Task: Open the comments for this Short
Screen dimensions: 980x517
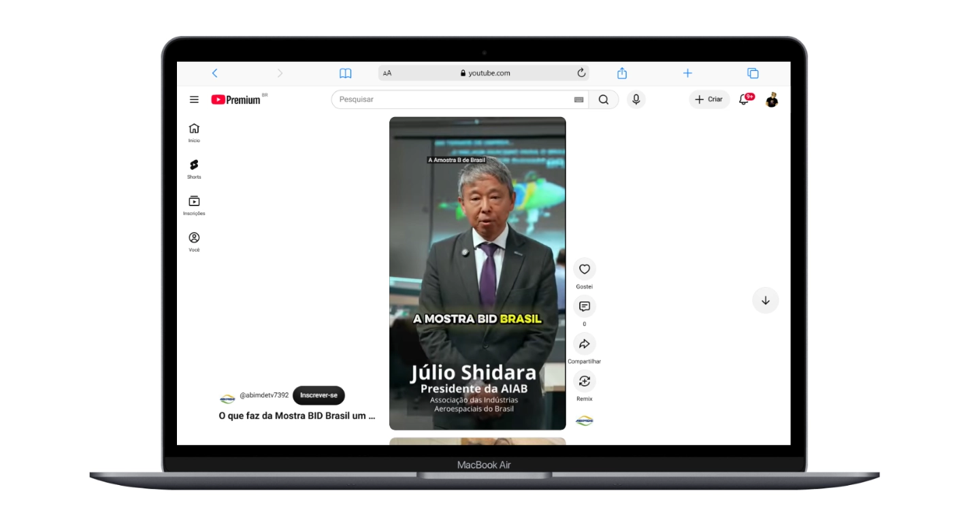Action: point(585,307)
